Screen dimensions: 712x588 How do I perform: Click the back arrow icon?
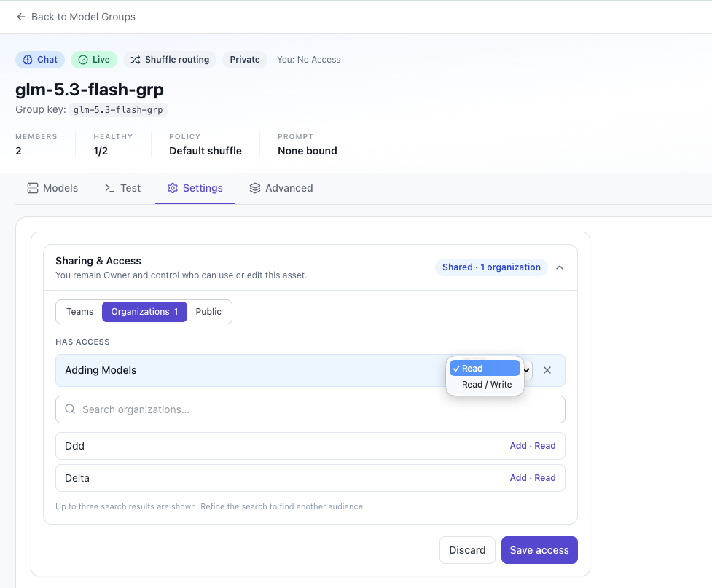pyautogui.click(x=20, y=17)
